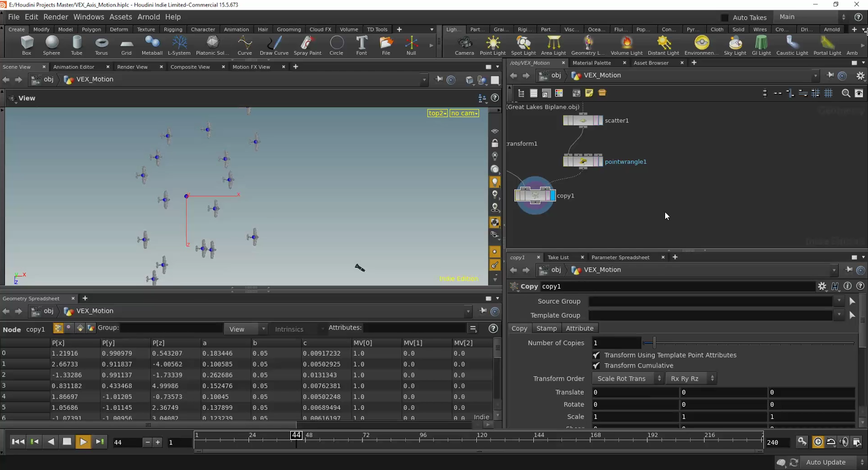This screenshot has width=868, height=470.
Task: Add a Point Light
Action: [x=493, y=46]
